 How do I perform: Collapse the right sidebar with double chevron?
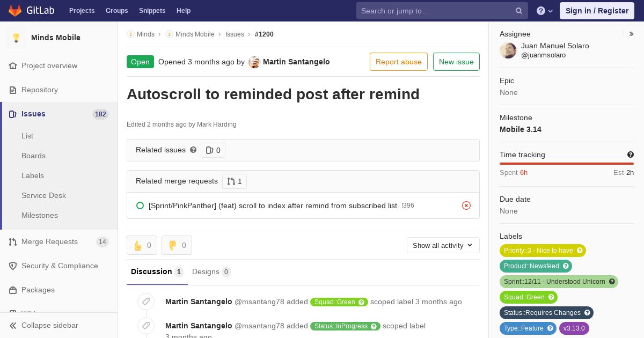pos(632,34)
